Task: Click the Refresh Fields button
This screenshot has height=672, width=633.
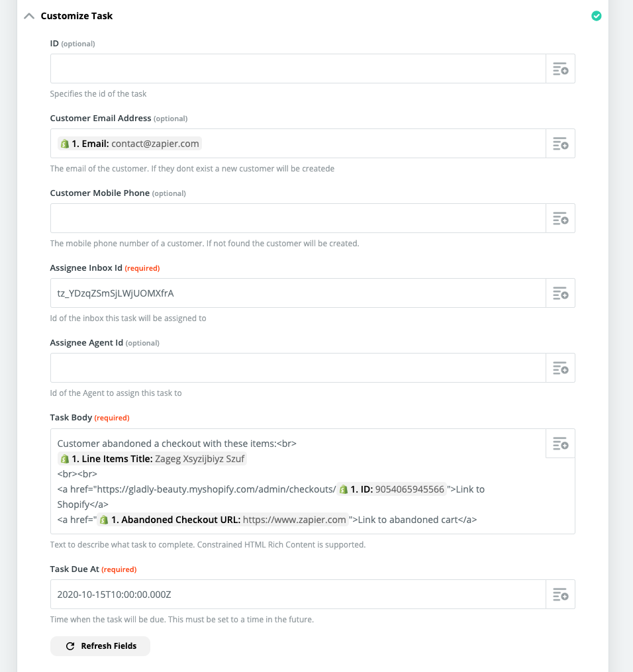Action: [x=100, y=646]
